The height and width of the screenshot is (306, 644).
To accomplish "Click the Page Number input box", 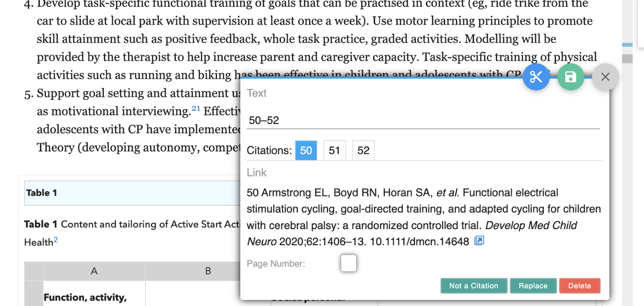I will pos(349,263).
